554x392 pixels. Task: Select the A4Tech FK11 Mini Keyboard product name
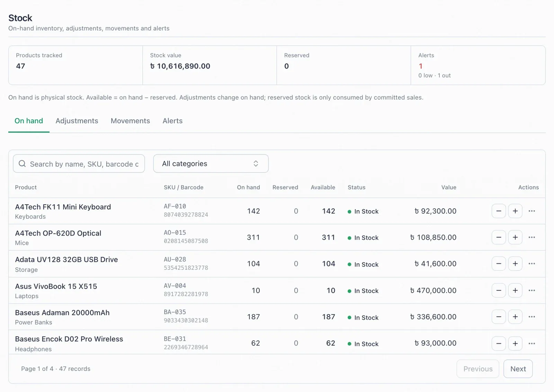(x=63, y=207)
